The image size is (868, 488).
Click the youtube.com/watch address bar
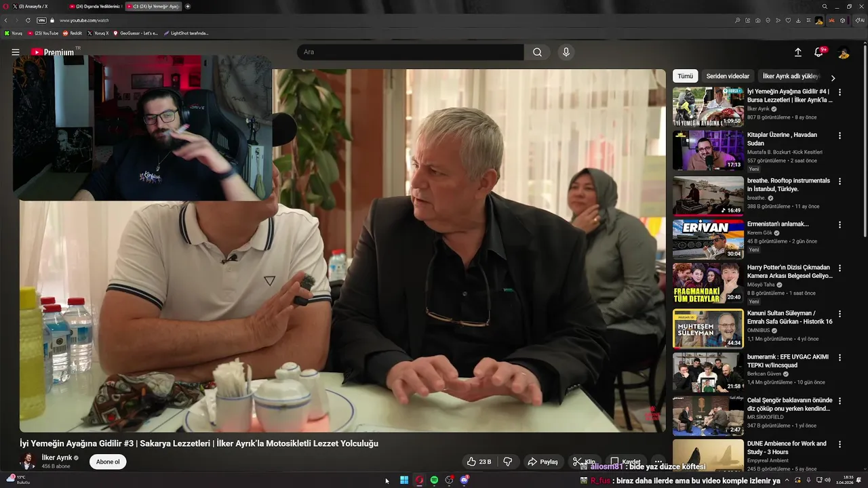84,20
